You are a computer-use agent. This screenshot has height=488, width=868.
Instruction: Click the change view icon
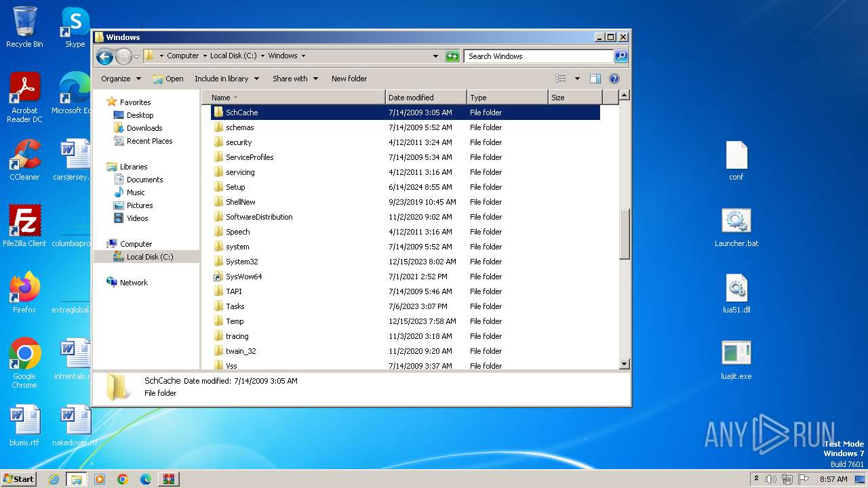(560, 79)
